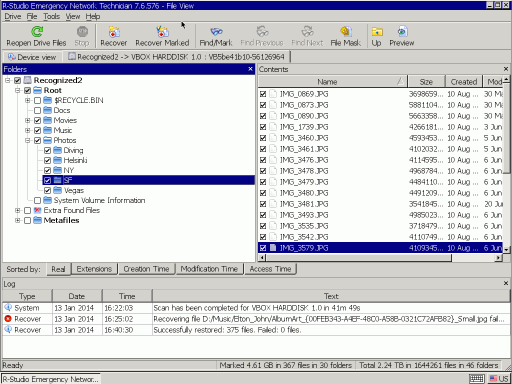512x384 pixels.
Task: Select the Vegas folder in tree
Action: coord(74,190)
